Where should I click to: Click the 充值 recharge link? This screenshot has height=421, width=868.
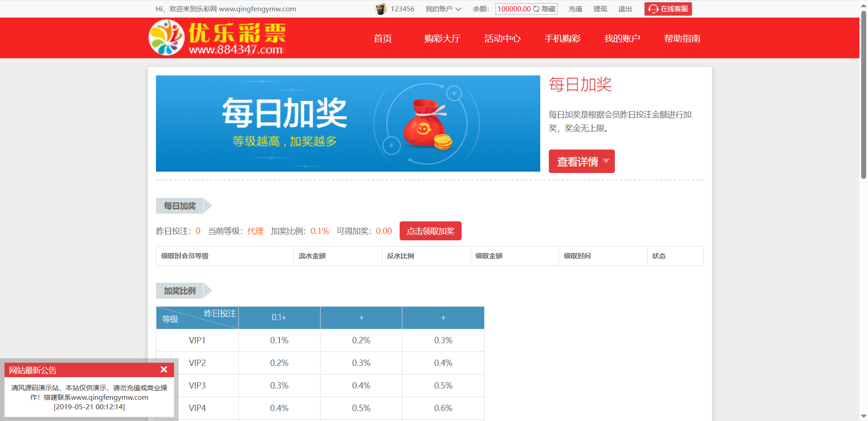[575, 9]
